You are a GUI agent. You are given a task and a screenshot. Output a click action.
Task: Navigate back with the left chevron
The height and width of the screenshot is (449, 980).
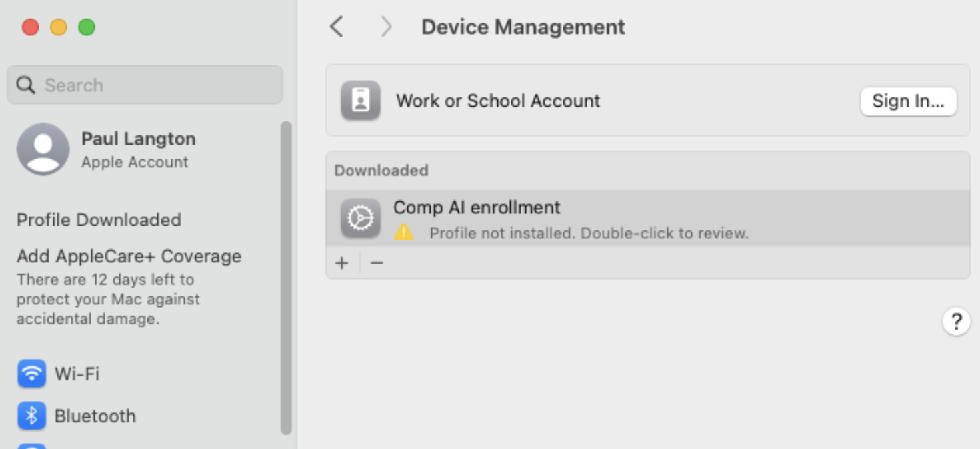coord(336,27)
